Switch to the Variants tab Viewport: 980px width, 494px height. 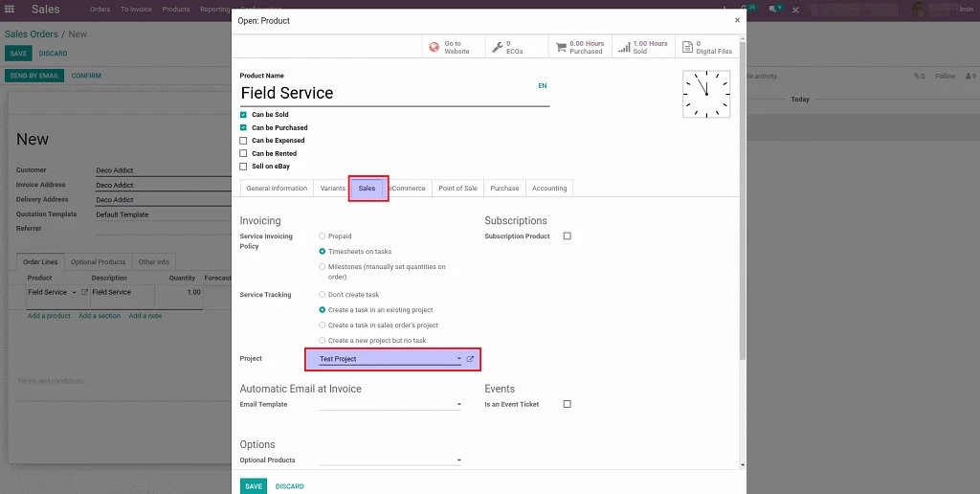click(x=332, y=189)
